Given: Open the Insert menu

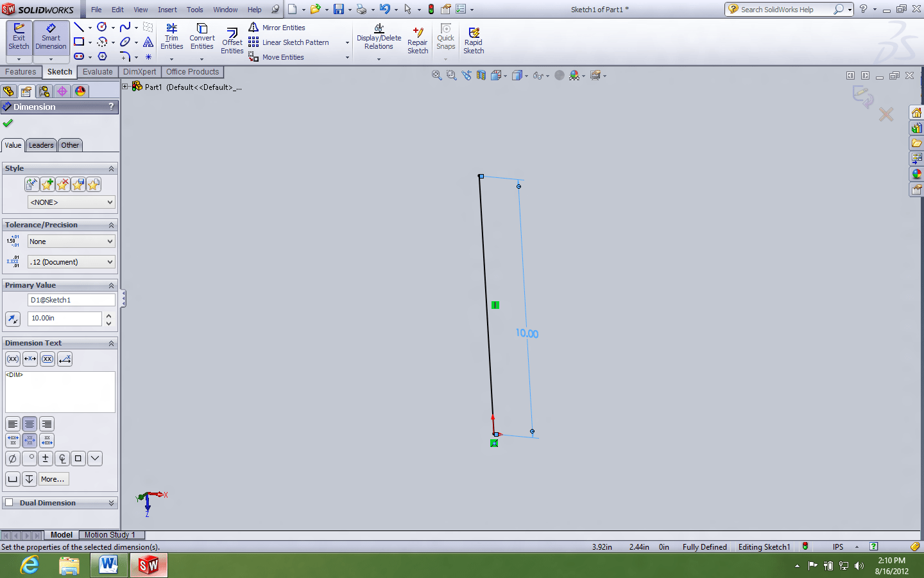Looking at the screenshot, I should [x=167, y=10].
